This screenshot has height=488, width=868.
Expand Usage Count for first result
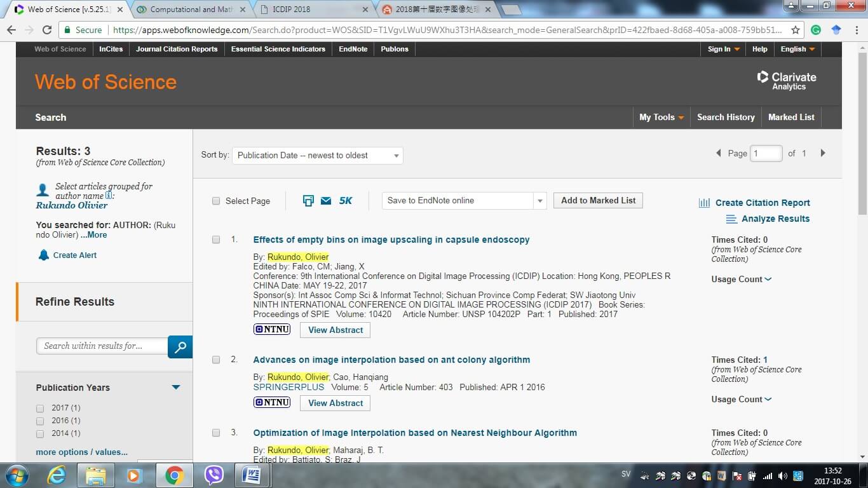click(x=741, y=280)
